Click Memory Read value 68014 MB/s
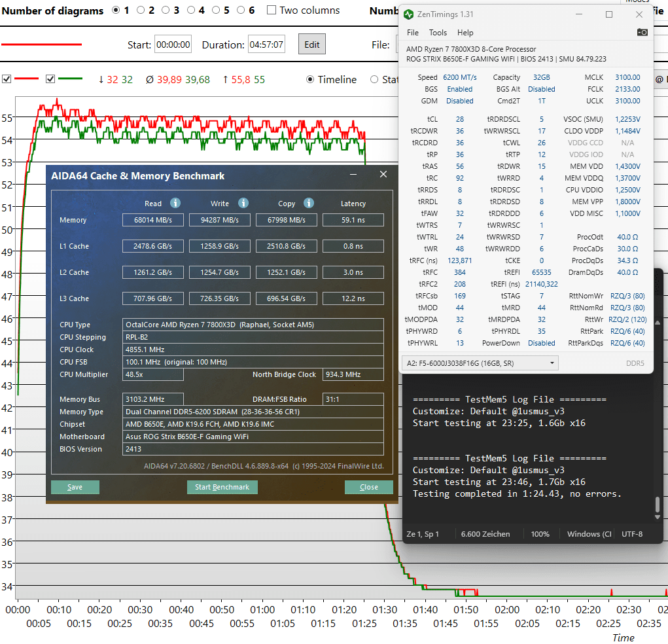This screenshot has width=668, height=644. coord(153,220)
